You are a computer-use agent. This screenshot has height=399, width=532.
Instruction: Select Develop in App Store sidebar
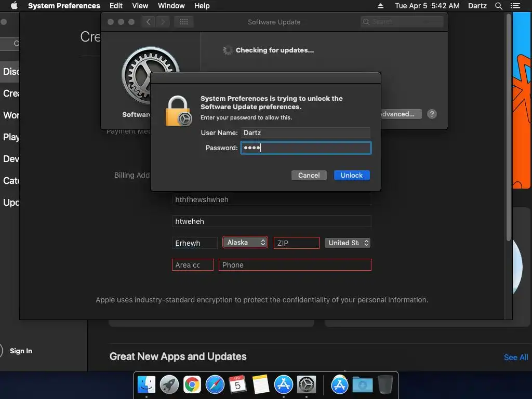pyautogui.click(x=10, y=159)
